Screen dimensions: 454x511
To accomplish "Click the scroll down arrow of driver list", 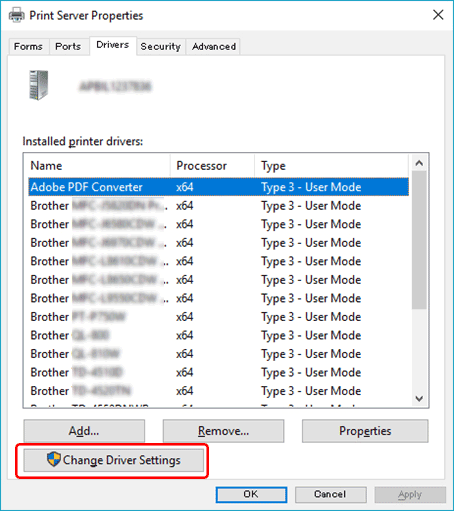I will click(419, 398).
